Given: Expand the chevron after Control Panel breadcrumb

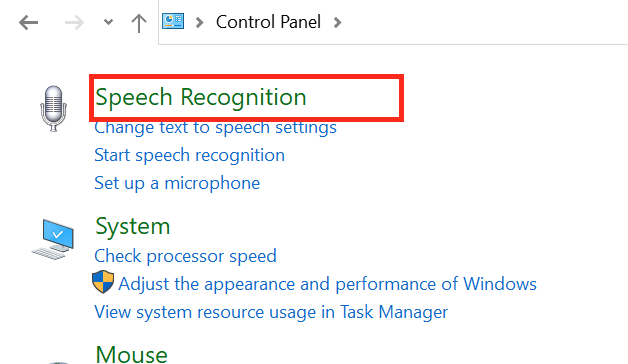Looking at the screenshot, I should pyautogui.click(x=338, y=22).
